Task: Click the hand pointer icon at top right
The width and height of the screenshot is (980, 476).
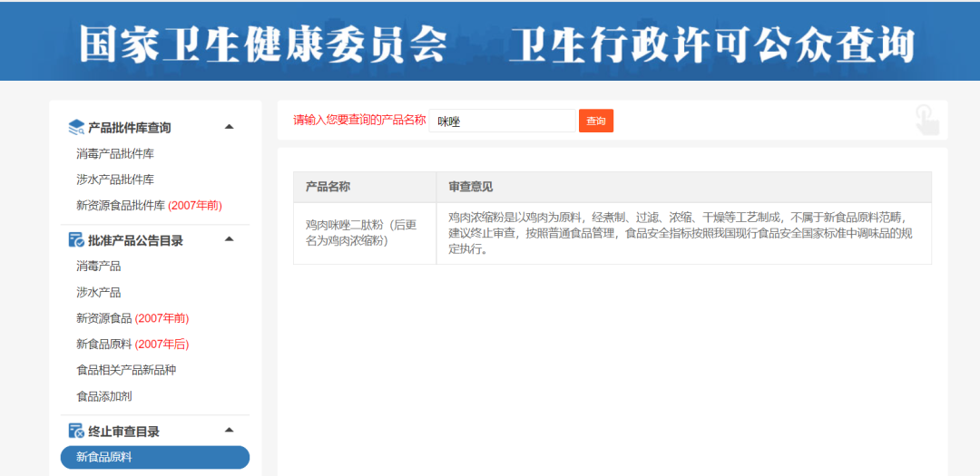Action: pos(926,120)
